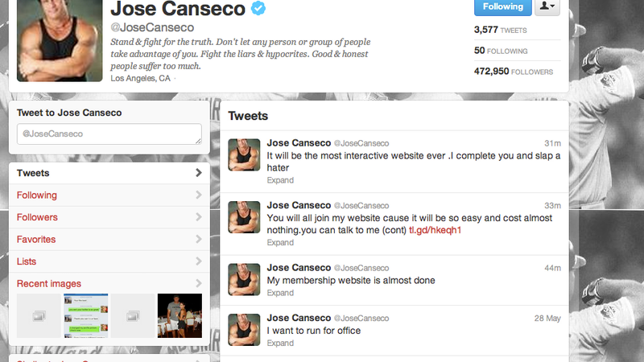View the chat screenshot recent image thumbnail
This screenshot has height=362, width=644.
coord(86,315)
